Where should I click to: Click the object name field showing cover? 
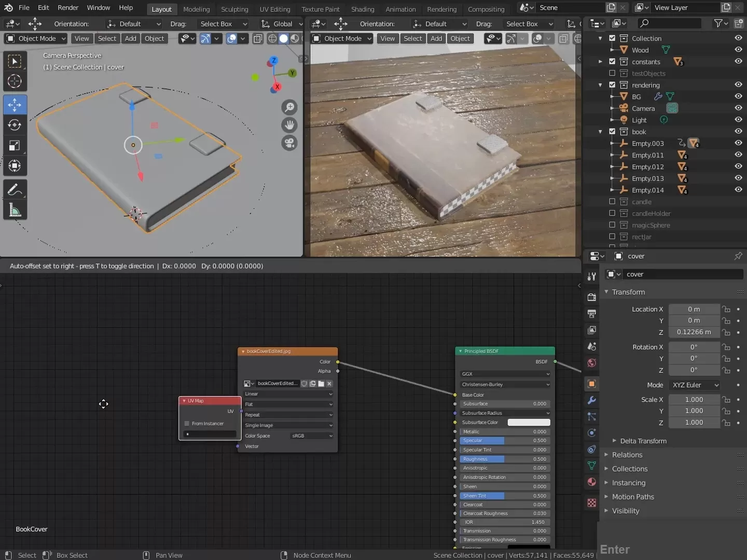click(682, 274)
